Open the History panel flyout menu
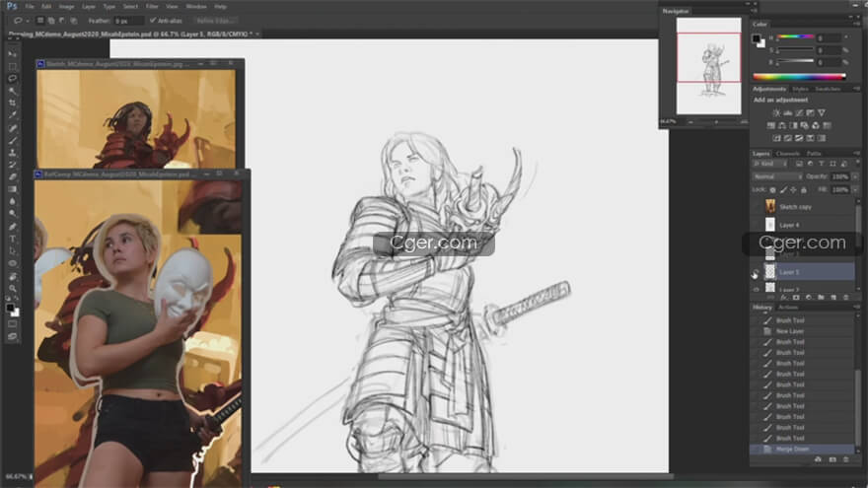The width and height of the screenshot is (868, 488). (857, 307)
